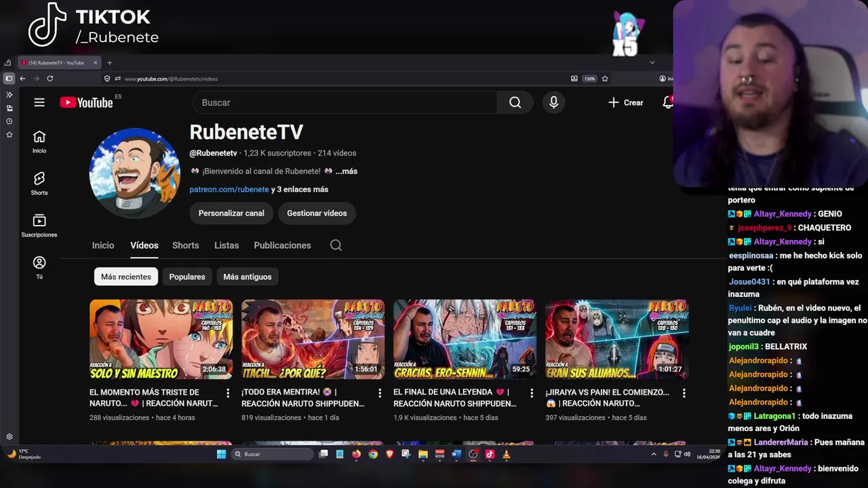Open the notifications bell
This screenshot has width=868, height=488.
click(668, 102)
